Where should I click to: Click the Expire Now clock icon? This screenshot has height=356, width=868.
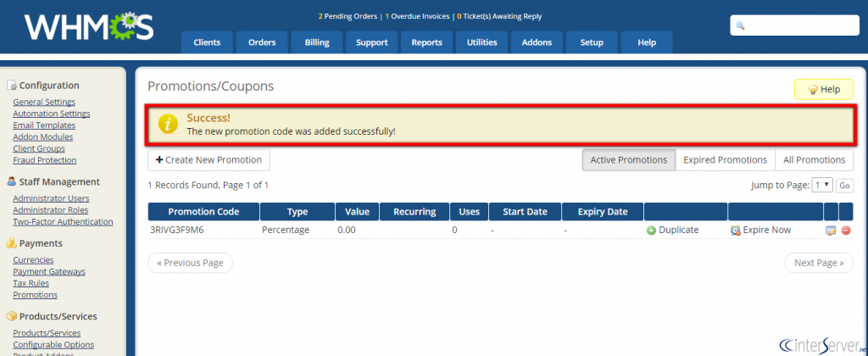pyautogui.click(x=735, y=231)
